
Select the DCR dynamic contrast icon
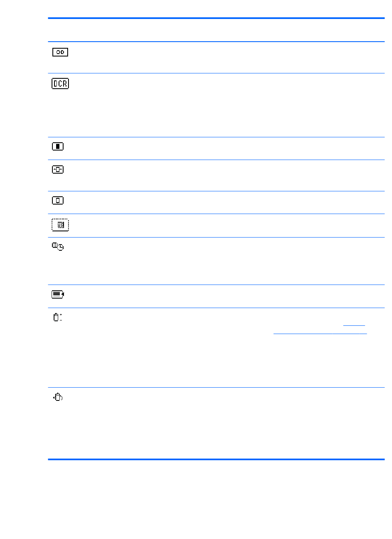click(x=60, y=84)
